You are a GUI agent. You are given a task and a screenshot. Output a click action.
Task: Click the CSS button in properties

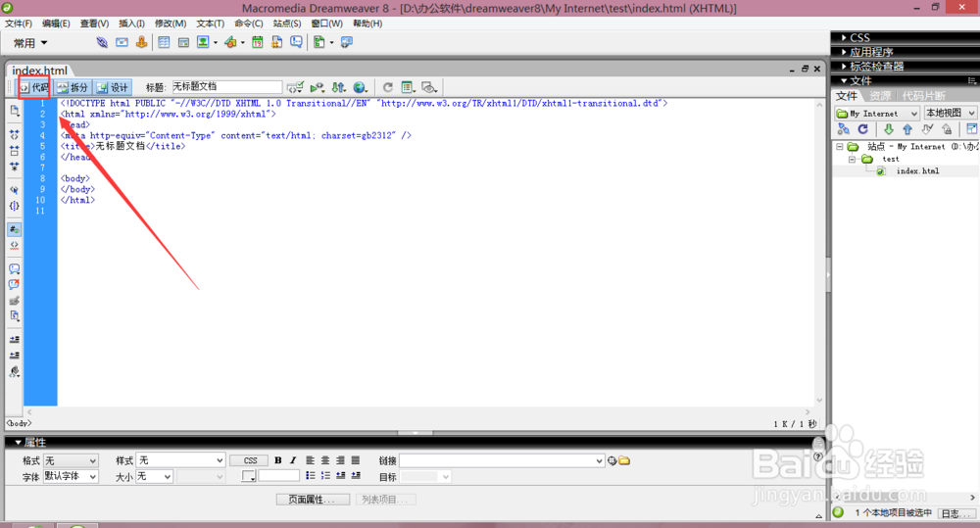pos(250,460)
